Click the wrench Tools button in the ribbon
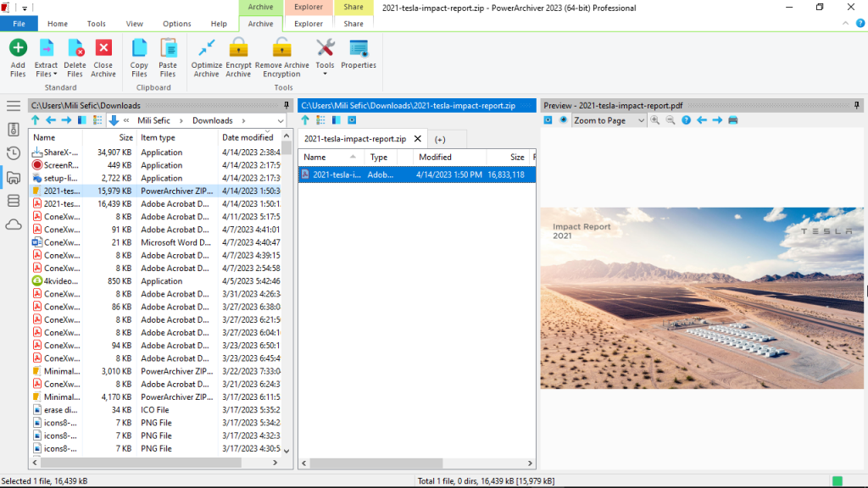868x488 pixels. coord(325,48)
